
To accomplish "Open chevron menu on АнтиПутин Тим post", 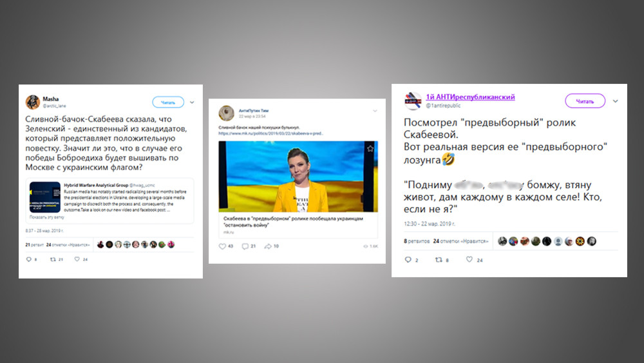I will pyautogui.click(x=375, y=111).
